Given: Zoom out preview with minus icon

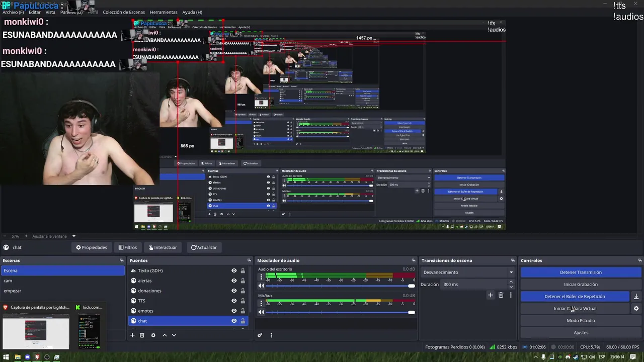Looking at the screenshot, I should tap(5, 236).
